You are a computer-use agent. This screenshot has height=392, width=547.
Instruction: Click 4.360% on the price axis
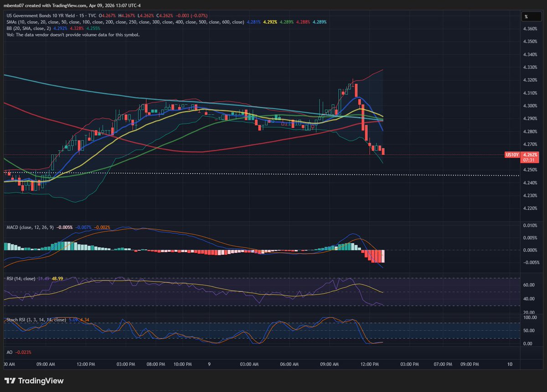pos(531,29)
